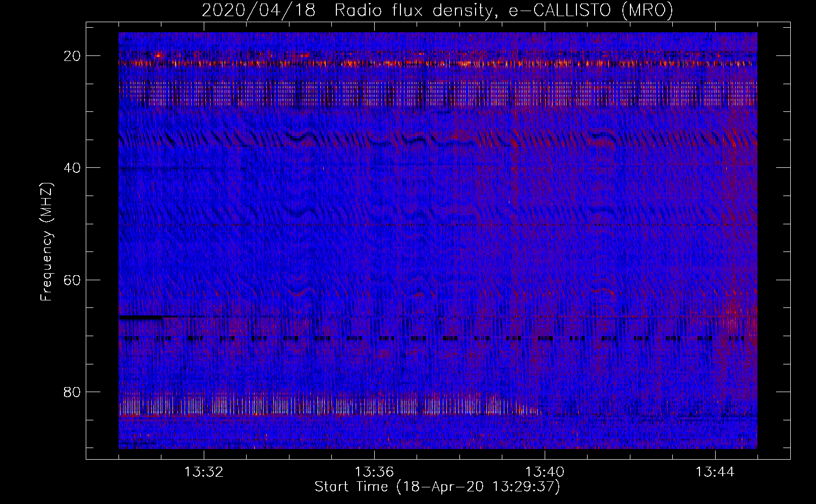816x504 pixels.
Task: Click the 13:32 time tick label
Action: [204, 472]
